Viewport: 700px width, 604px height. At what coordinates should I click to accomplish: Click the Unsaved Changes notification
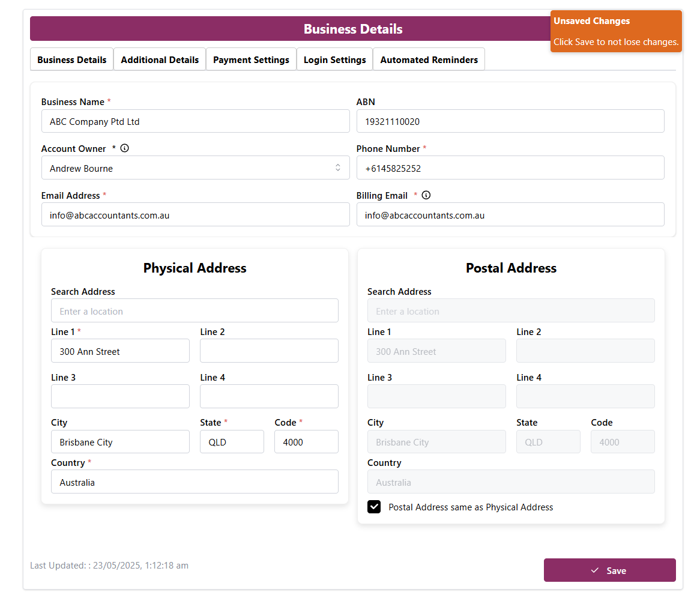615,31
